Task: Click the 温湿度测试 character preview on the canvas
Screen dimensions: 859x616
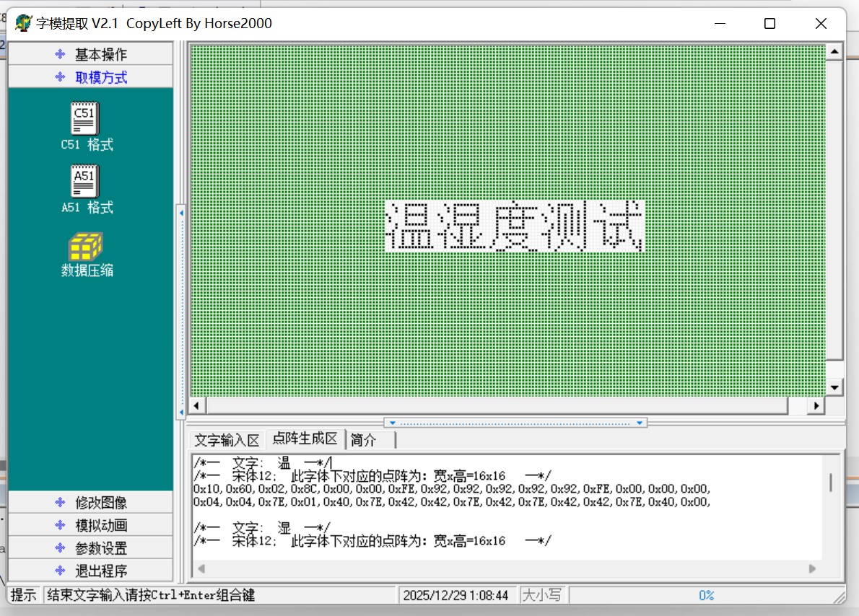Action: coord(514,226)
